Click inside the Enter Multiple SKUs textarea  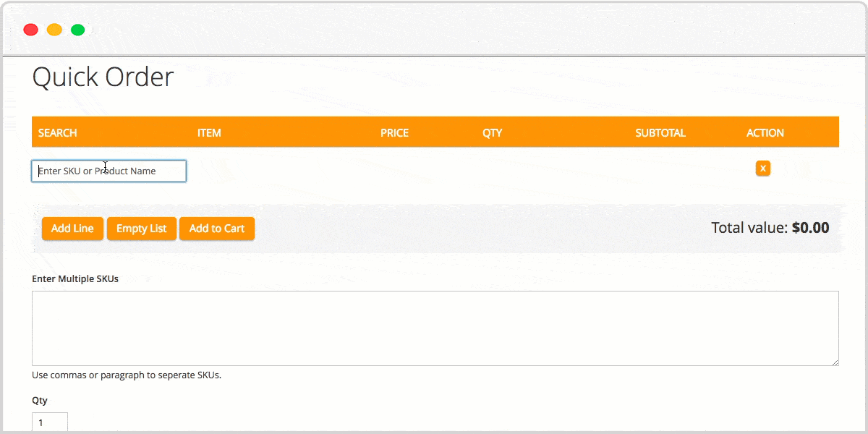(435, 328)
